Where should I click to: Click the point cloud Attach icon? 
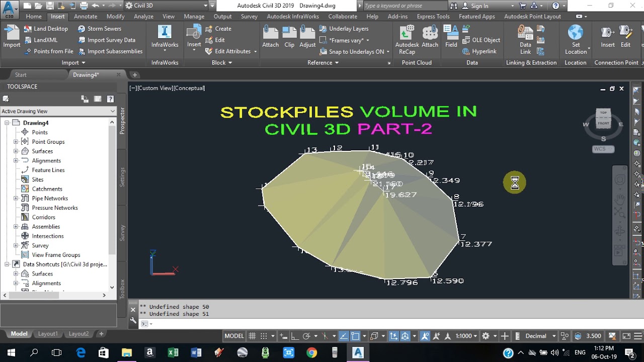pyautogui.click(x=430, y=36)
